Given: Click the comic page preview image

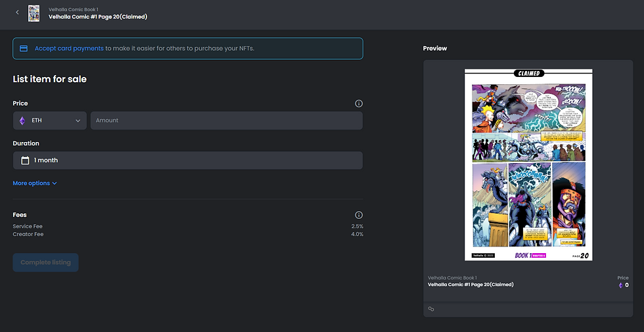Looking at the screenshot, I should [x=528, y=165].
